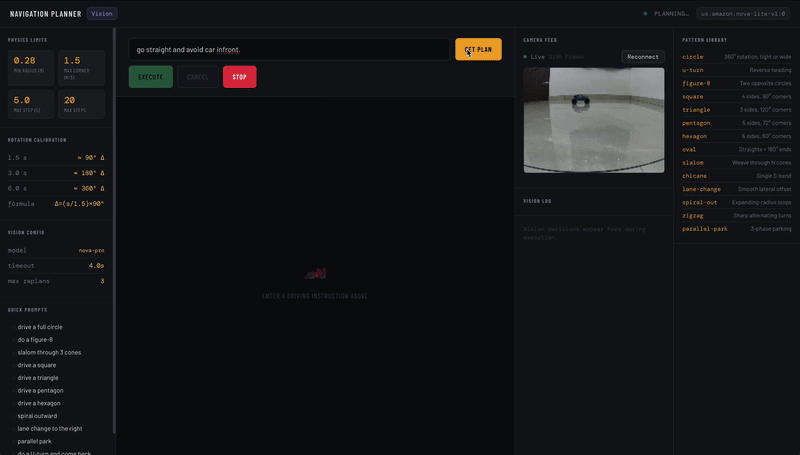Choose quick prompt 'drive a pentagon'
Screen dimensions: 800x455
pos(40,391)
